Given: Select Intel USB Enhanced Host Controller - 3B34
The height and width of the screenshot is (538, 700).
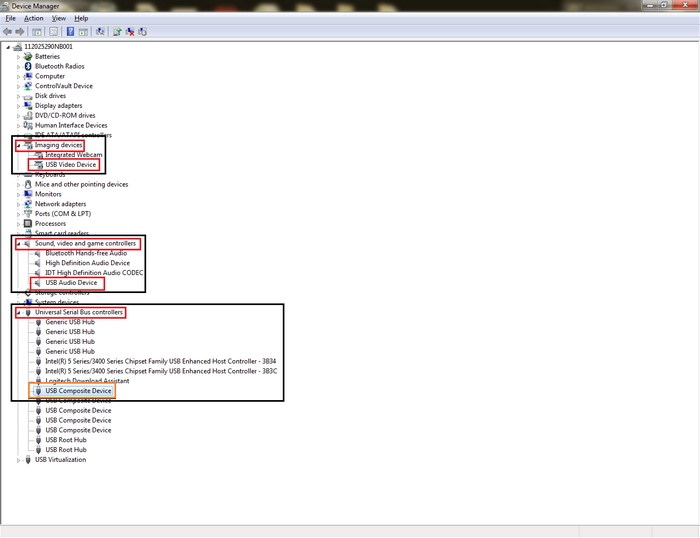Looking at the screenshot, I should pyautogui.click(x=161, y=361).
